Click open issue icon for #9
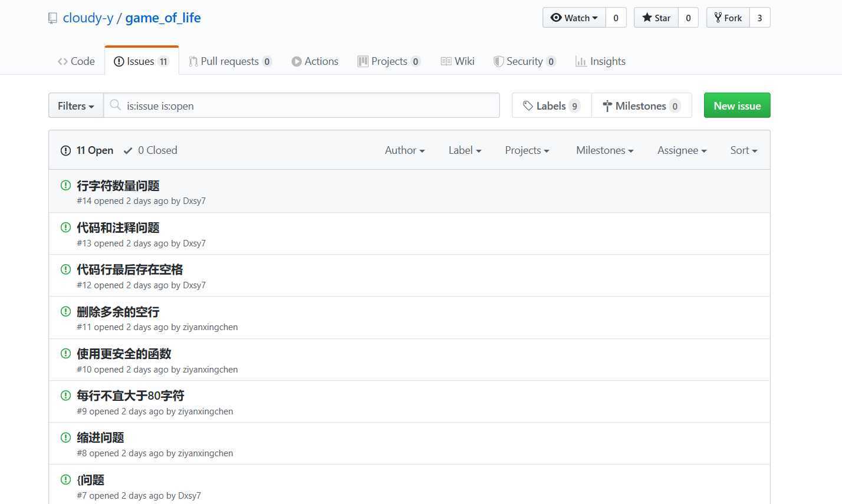This screenshot has height=504, width=842. coord(66,395)
